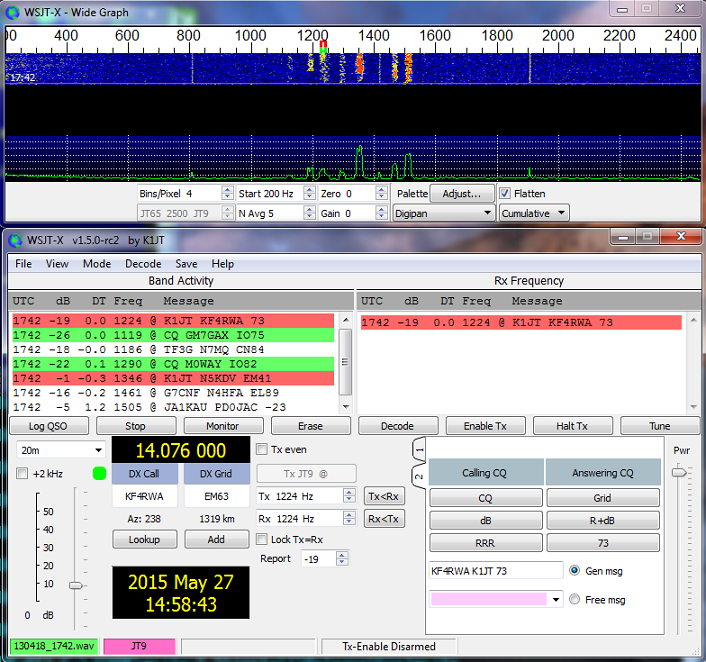Select the K1JT N5KDV EM41 decode line
706x662 pixels.
click(x=173, y=378)
